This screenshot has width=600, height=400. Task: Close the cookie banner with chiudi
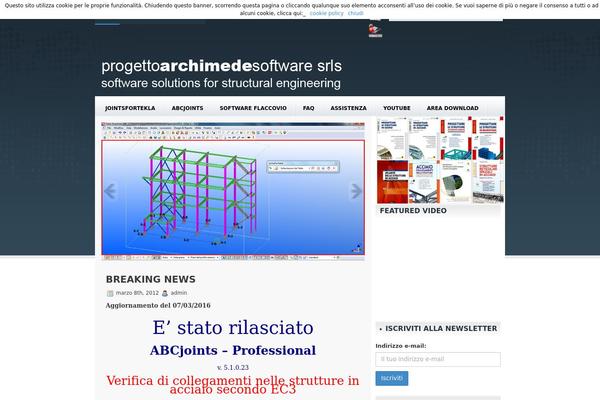tap(355, 13)
